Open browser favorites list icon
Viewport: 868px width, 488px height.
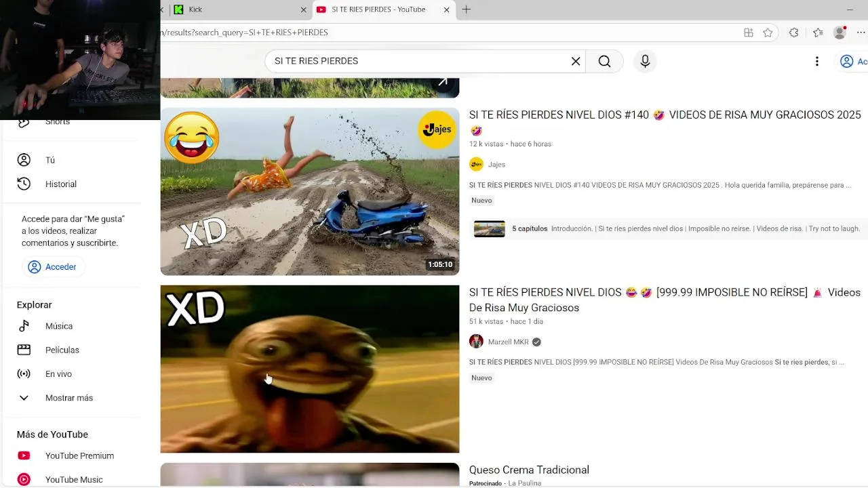(818, 33)
